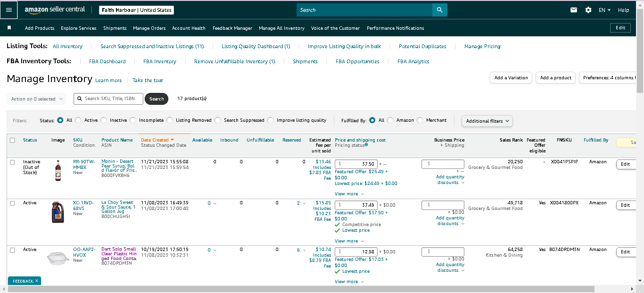Check the La Choy row checkbox

13,203
